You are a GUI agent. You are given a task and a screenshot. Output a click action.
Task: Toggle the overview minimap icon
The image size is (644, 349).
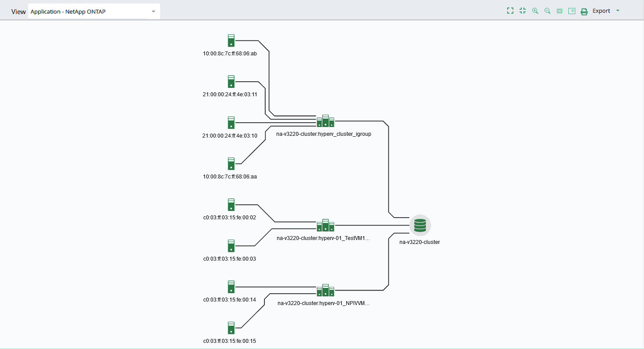(572, 11)
